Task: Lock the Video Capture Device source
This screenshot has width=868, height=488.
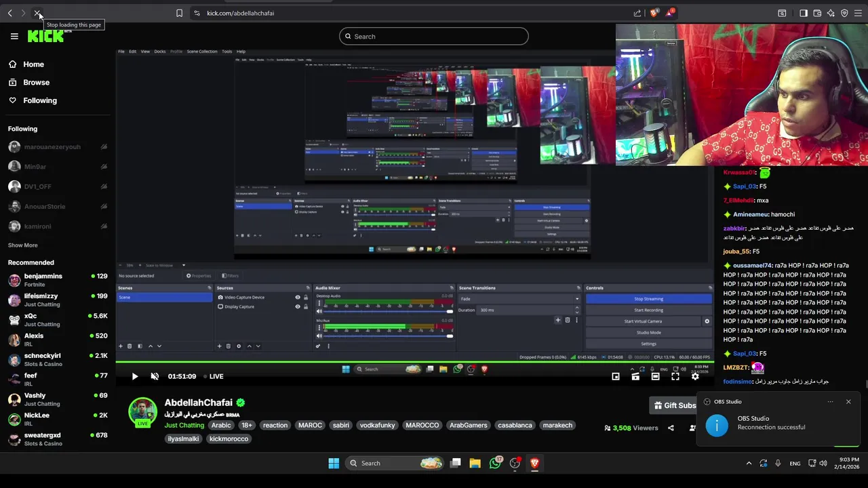Action: click(x=306, y=298)
